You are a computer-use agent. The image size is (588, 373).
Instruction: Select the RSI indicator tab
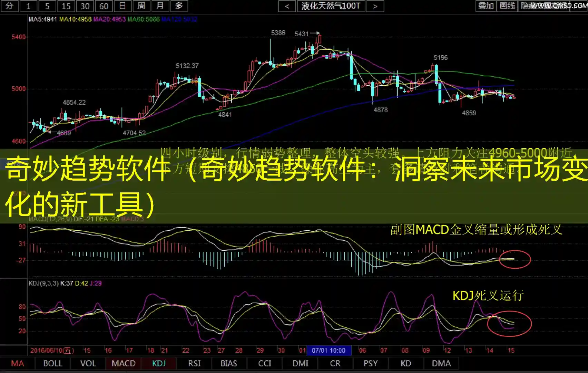tap(194, 363)
